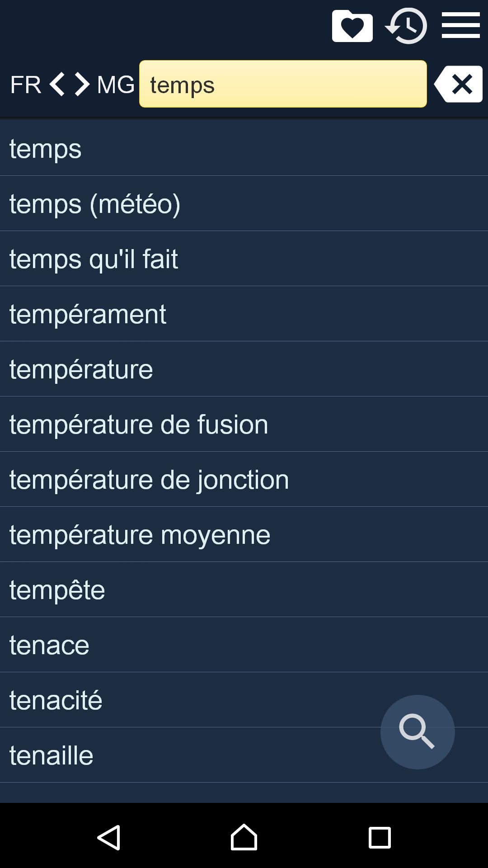Image resolution: width=488 pixels, height=868 pixels.
Task: Open 'température moyenne' entry
Action: [244, 534]
